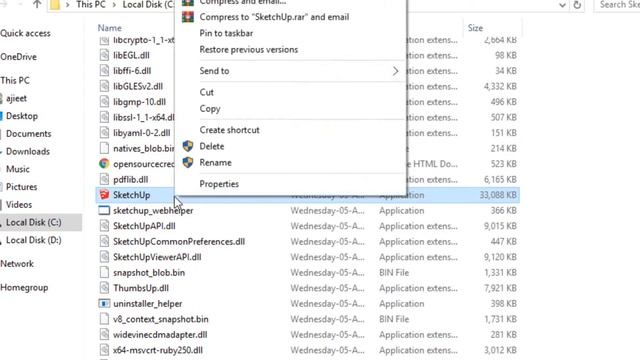Click the widevinecdmadapter.dll file icon
640x360 pixels.
(x=104, y=334)
